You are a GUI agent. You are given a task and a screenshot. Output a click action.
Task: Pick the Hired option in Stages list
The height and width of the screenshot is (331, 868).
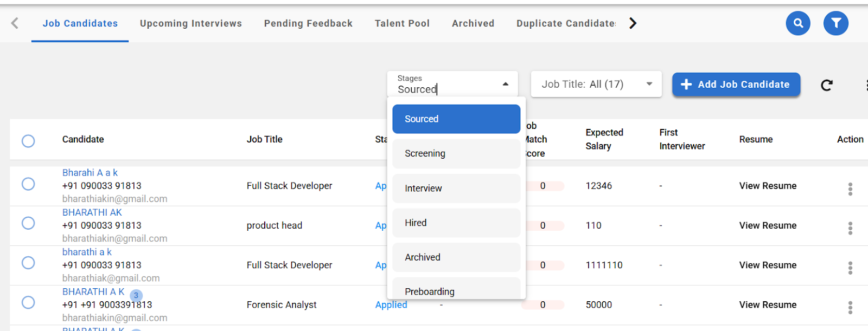(x=456, y=223)
